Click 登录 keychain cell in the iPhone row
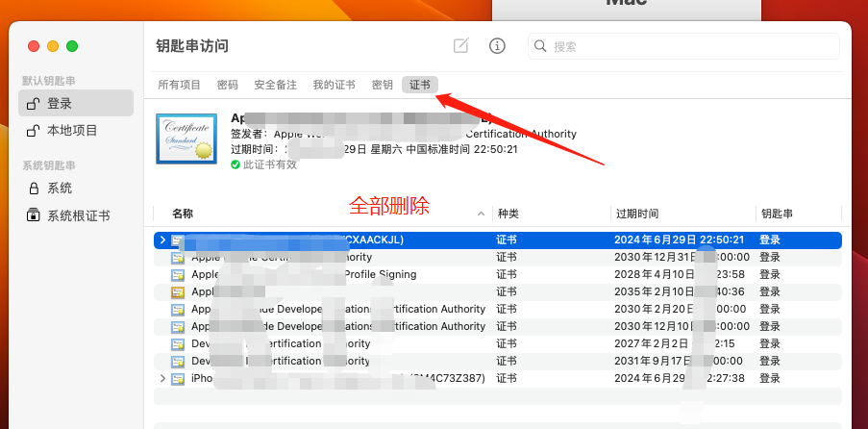The image size is (868, 429). [770, 379]
